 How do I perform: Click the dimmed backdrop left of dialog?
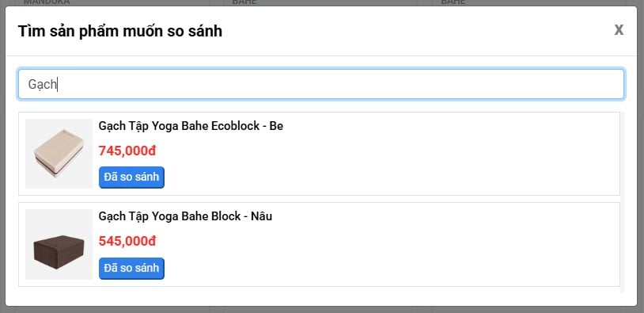[2, 156]
